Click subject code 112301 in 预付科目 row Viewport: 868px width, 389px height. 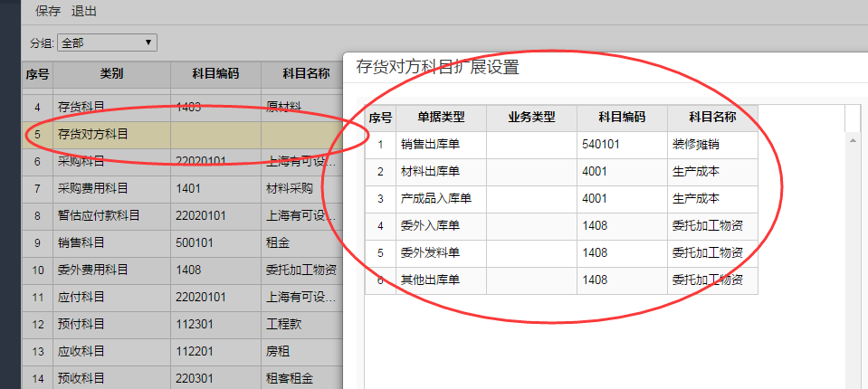click(215, 324)
